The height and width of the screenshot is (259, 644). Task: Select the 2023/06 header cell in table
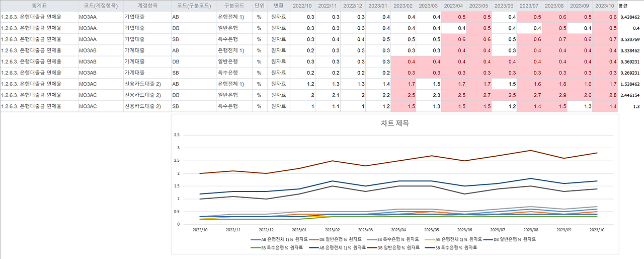[x=504, y=5]
